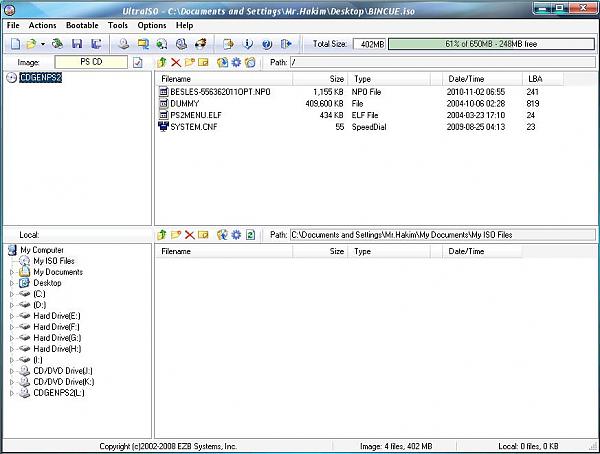600x454 pixels.
Task: Sort image list by the LBA column header
Action: 543,79
